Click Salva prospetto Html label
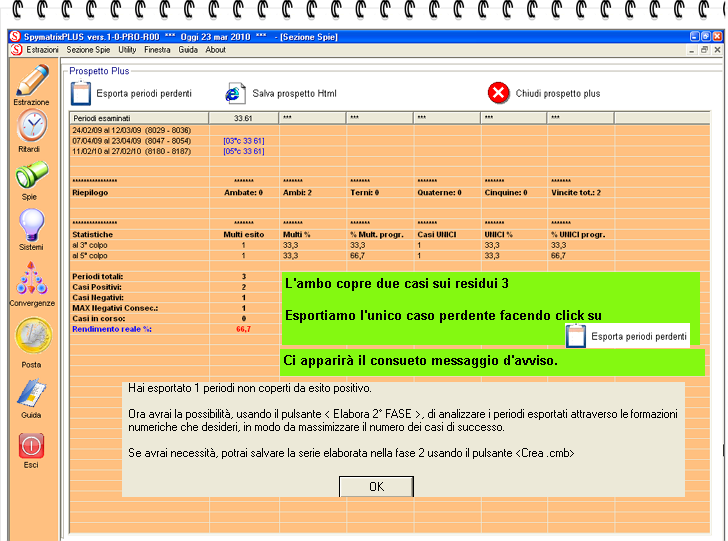 point(294,93)
